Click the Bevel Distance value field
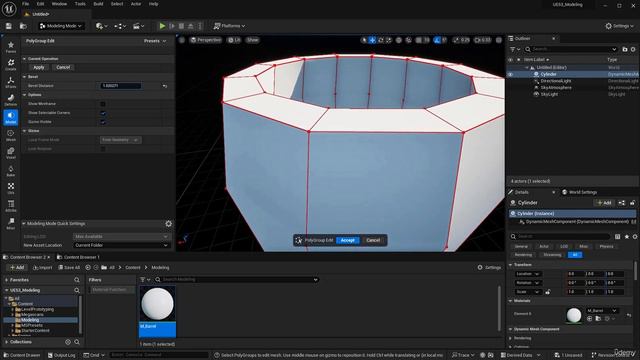640x360 pixels. click(121, 86)
